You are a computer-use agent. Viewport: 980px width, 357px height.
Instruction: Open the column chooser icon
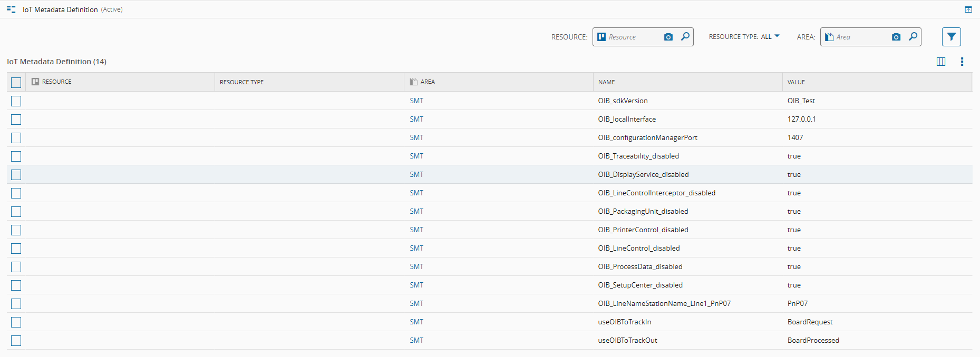[x=941, y=62]
